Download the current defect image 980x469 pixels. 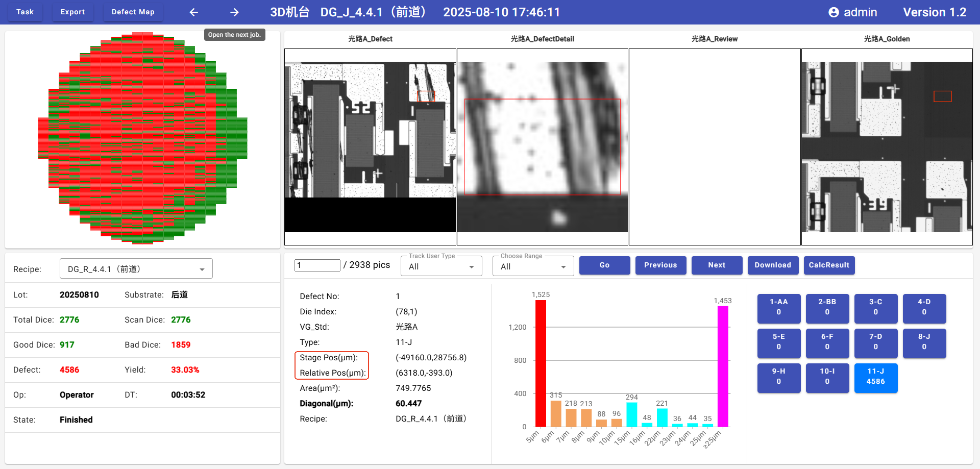click(x=773, y=265)
